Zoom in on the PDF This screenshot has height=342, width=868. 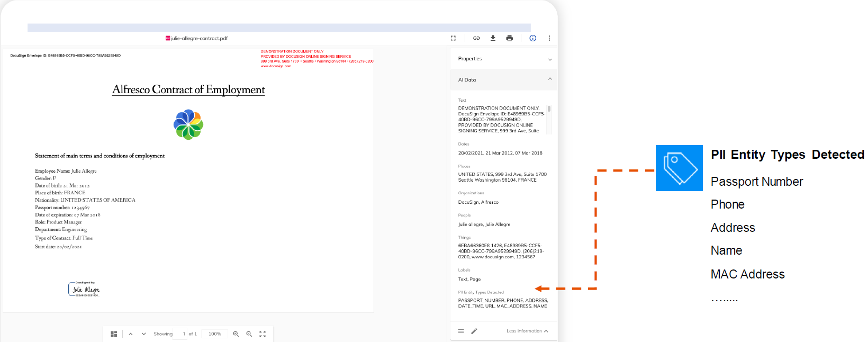tap(236, 334)
